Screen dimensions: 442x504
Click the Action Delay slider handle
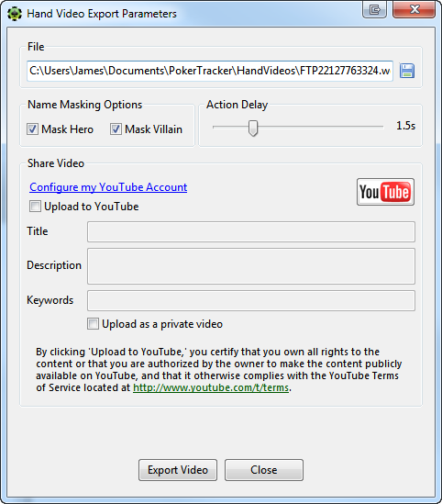pos(253,129)
